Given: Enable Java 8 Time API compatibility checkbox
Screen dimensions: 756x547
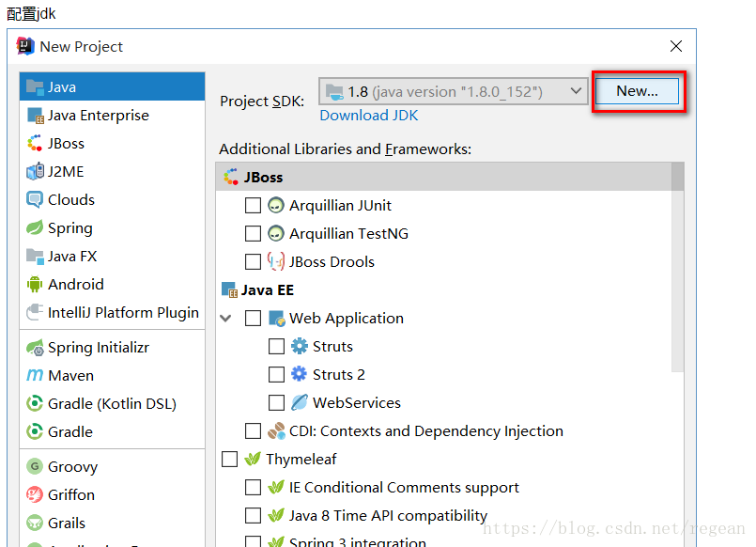Looking at the screenshot, I should click(x=254, y=515).
